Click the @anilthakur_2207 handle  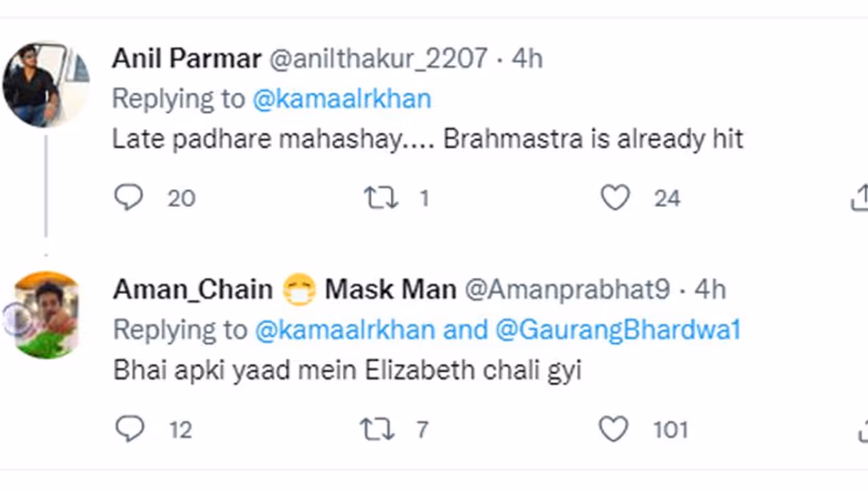[x=378, y=58]
